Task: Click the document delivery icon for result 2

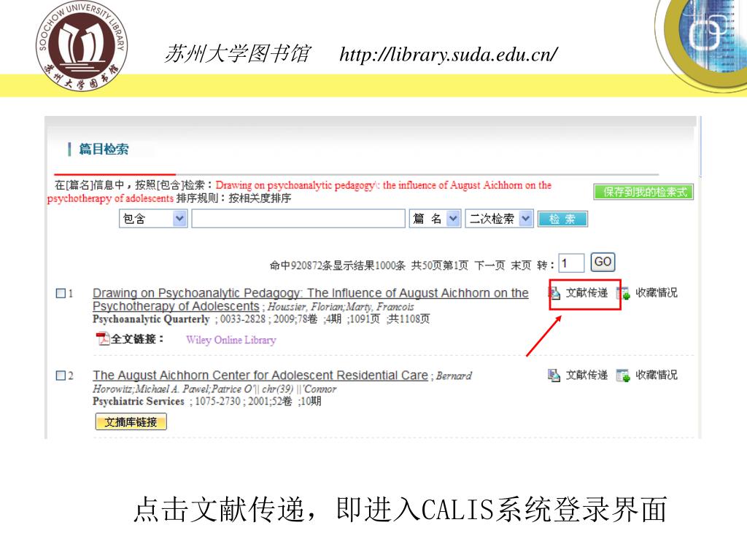Action: click(554, 376)
